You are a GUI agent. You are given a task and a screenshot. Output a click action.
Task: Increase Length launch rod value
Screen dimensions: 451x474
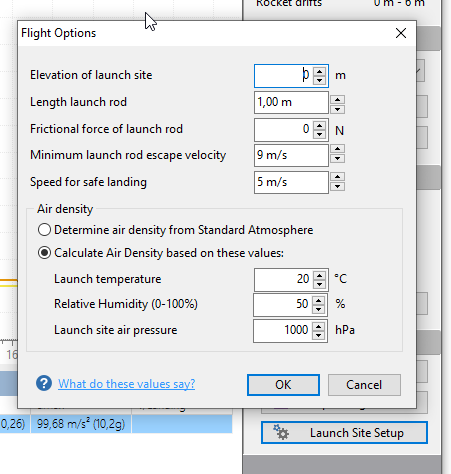338,99
